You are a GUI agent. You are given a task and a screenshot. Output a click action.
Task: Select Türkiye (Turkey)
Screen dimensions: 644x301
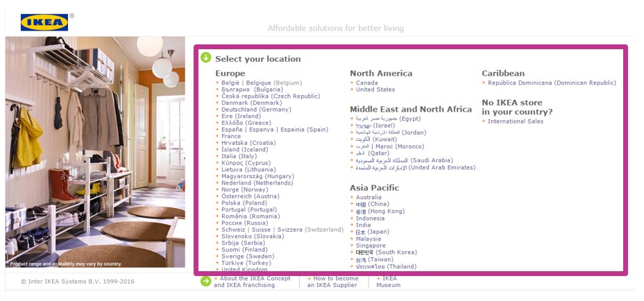[246, 263]
